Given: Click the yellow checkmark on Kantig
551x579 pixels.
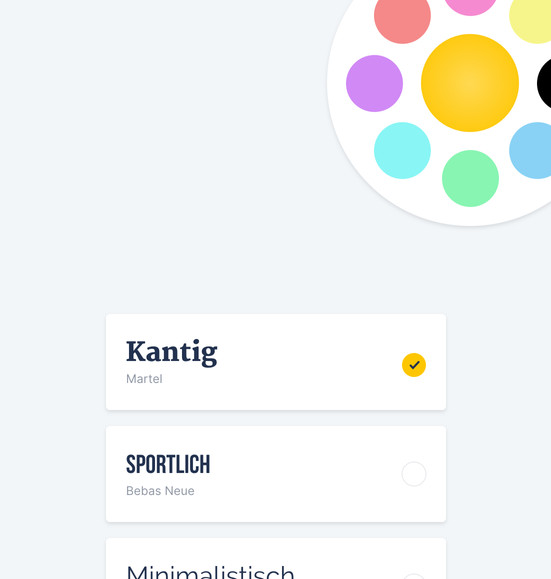Looking at the screenshot, I should pyautogui.click(x=414, y=365).
